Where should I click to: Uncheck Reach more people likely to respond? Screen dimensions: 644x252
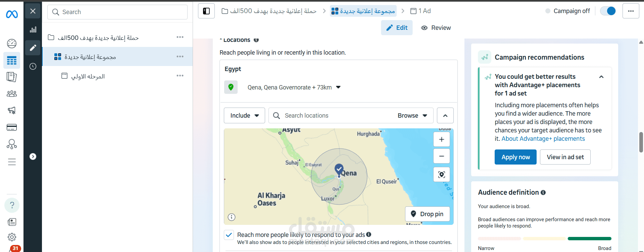coord(229,235)
